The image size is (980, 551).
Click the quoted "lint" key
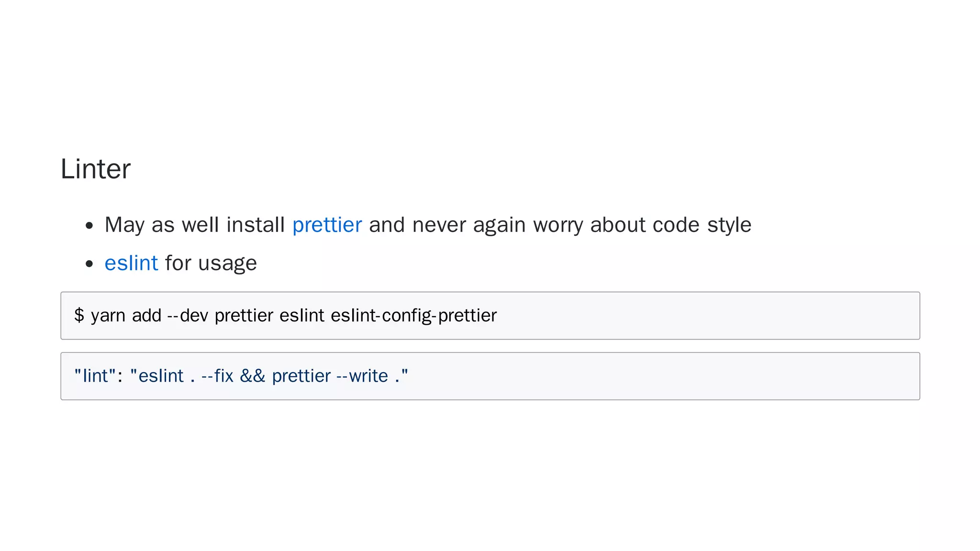click(x=95, y=376)
